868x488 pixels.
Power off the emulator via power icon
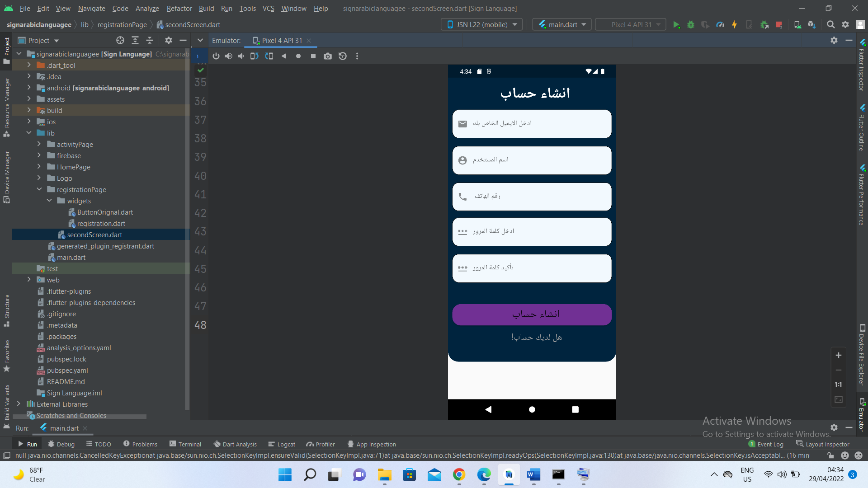point(216,56)
